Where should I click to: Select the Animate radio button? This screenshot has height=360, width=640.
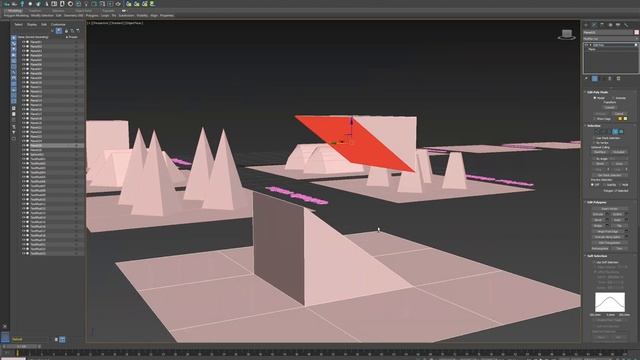(613, 98)
